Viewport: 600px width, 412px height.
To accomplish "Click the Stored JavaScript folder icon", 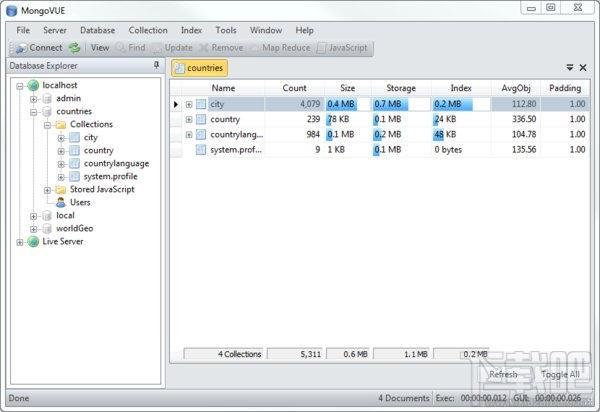I will pyautogui.click(x=61, y=189).
